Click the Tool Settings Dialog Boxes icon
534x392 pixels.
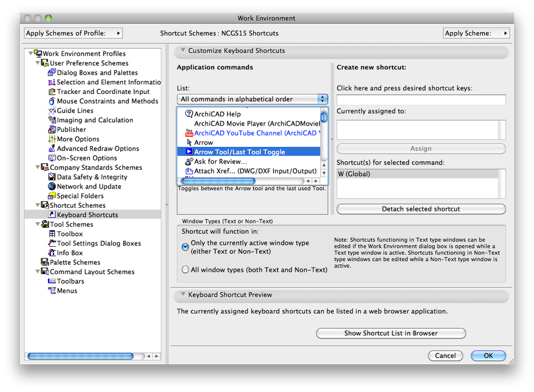tap(52, 243)
